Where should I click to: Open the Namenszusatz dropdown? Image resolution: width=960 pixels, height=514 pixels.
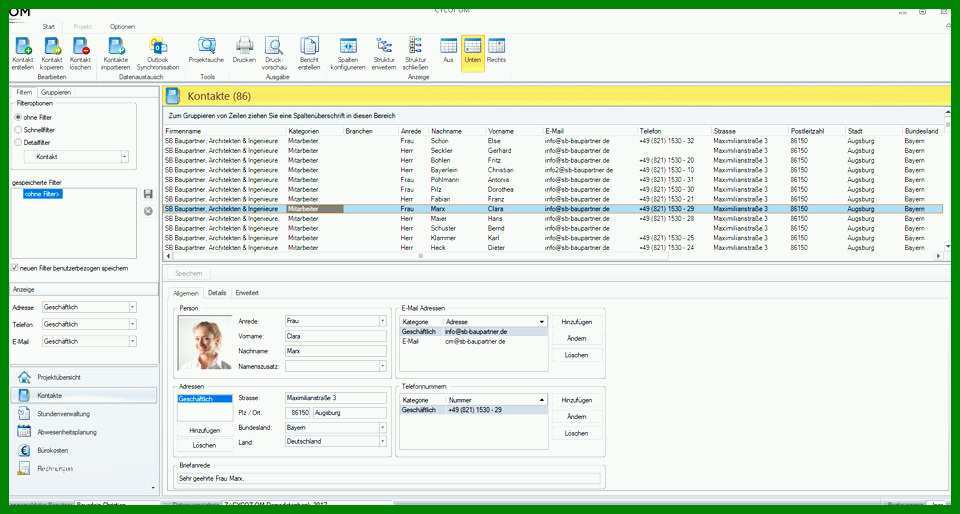pos(383,366)
